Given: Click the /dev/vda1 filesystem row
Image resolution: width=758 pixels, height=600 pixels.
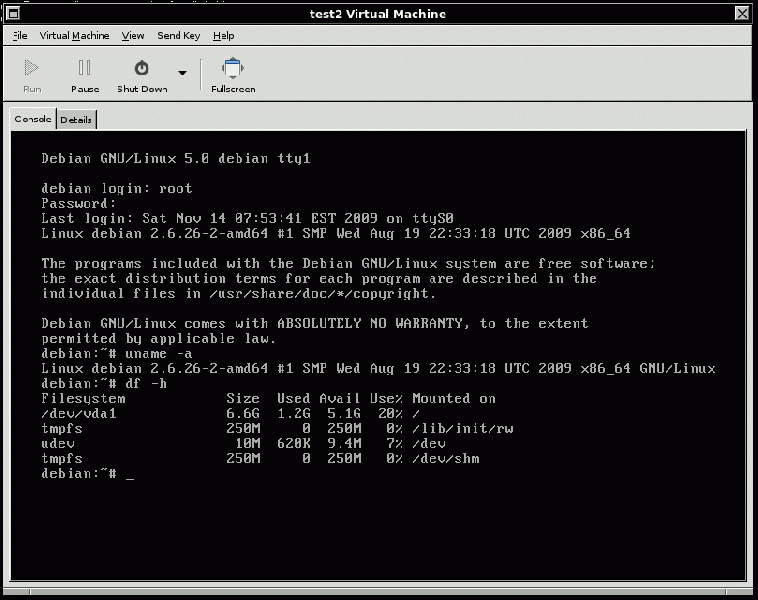Looking at the screenshot, I should tap(231, 414).
